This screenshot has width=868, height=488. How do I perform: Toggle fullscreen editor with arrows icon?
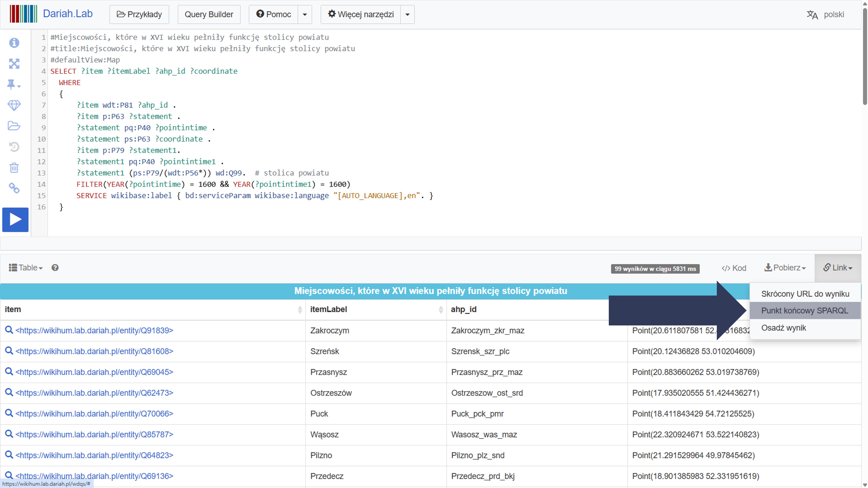pos(14,64)
